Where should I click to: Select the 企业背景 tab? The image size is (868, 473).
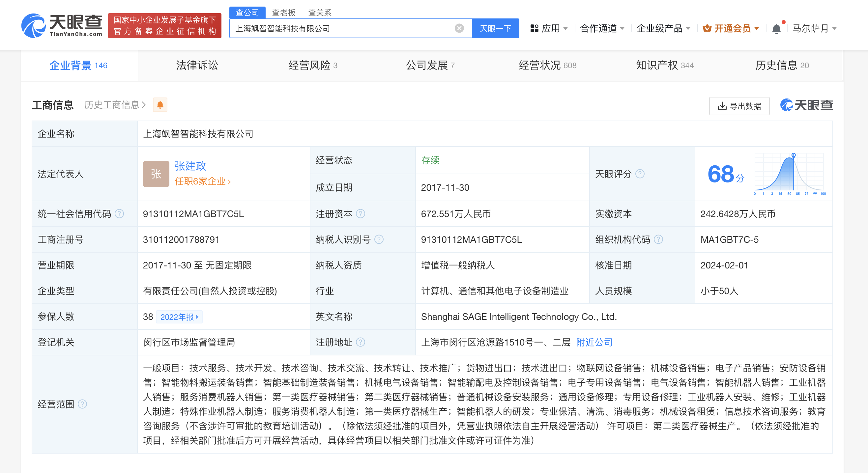point(79,65)
